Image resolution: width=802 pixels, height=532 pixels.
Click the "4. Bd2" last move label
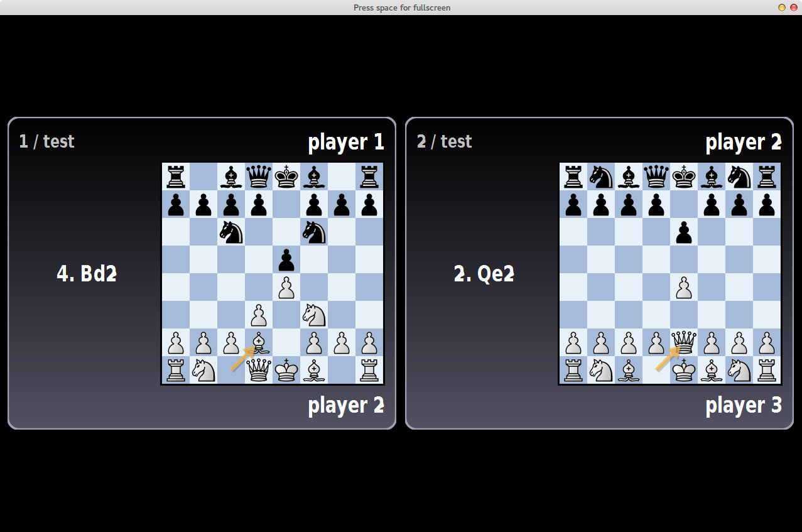[x=87, y=274]
